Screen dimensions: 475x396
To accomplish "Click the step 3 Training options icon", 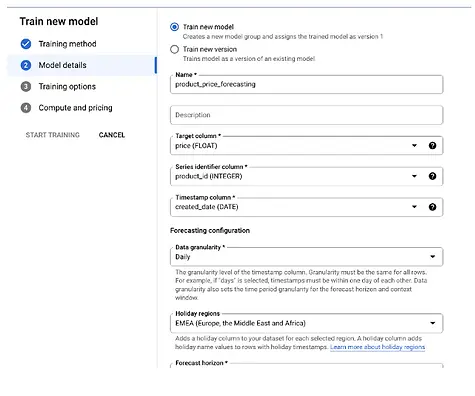I will pyautogui.click(x=26, y=86).
